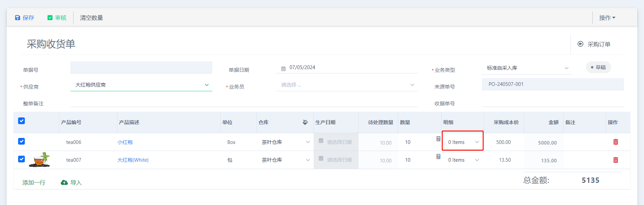Click the production date calendar icon for tea007
The image size is (644, 205).
click(321, 158)
